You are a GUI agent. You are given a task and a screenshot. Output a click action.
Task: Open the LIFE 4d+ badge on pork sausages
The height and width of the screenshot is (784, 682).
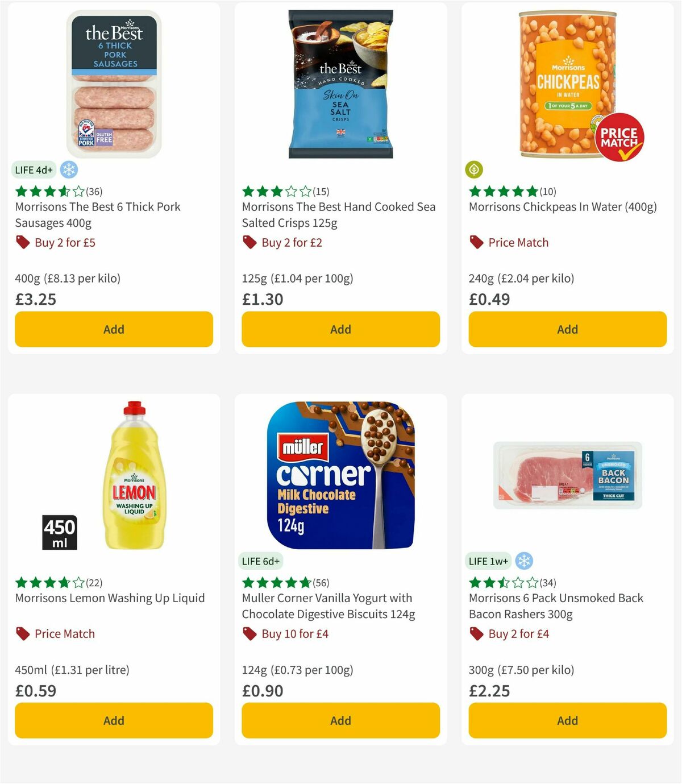click(34, 169)
